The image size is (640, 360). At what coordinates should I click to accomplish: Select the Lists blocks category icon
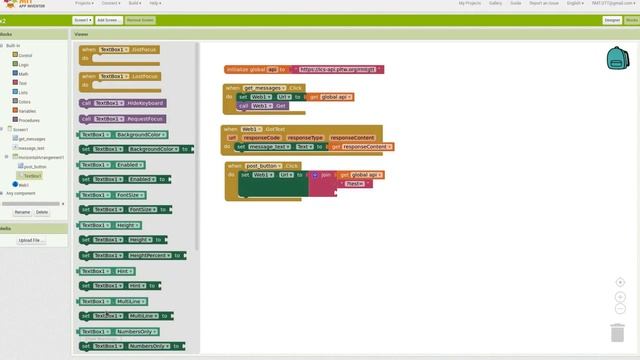[x=15, y=92]
